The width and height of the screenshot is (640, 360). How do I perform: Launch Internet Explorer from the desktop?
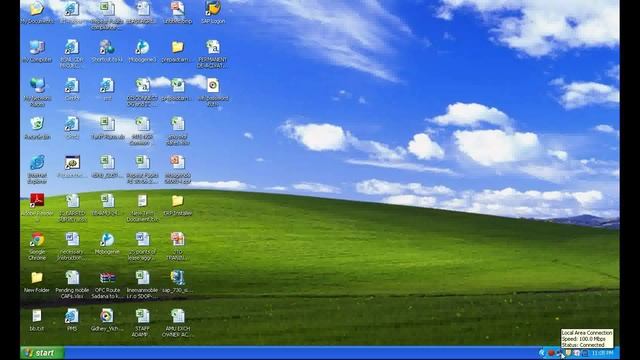[37, 163]
